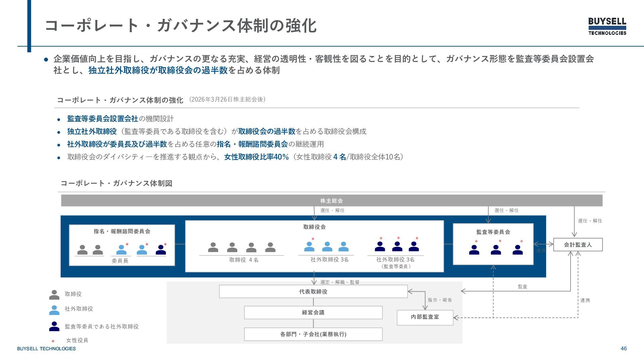This screenshot has width=644, height=362.
Task: Click the red asterisk female officer legend
Action: point(53,341)
